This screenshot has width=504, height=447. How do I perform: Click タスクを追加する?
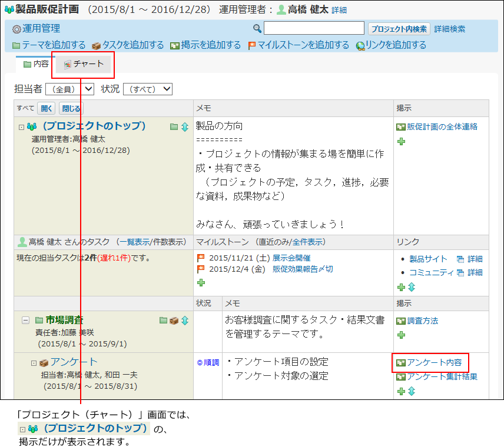(x=128, y=45)
